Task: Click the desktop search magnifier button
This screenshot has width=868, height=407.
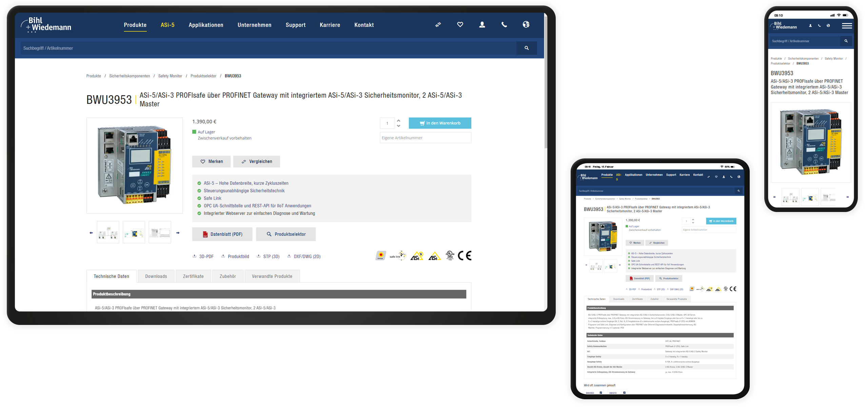Action: tap(526, 48)
